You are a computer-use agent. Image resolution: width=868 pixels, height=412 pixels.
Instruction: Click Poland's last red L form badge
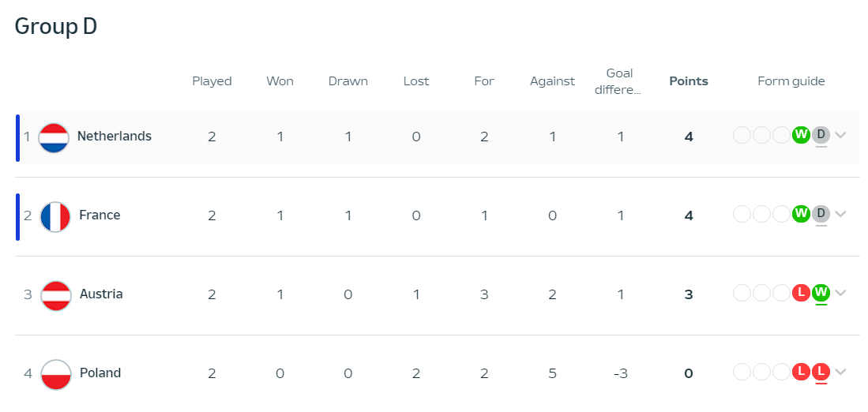pos(821,372)
